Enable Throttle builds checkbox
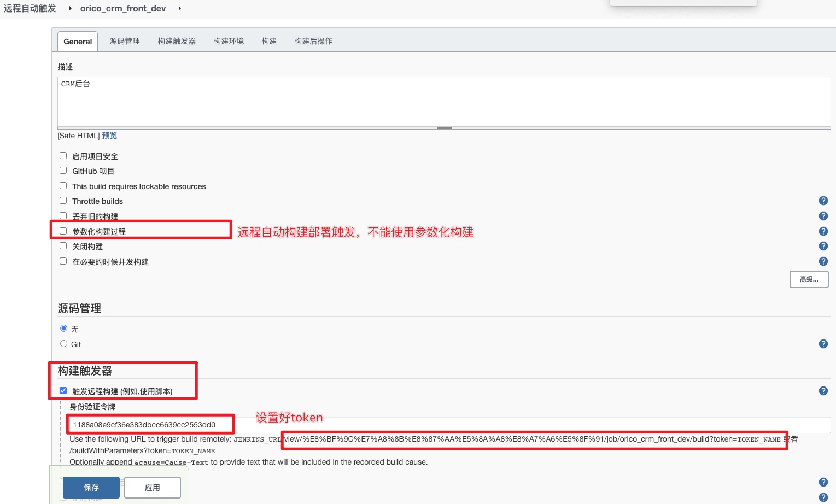The height and width of the screenshot is (504, 836). (x=63, y=201)
